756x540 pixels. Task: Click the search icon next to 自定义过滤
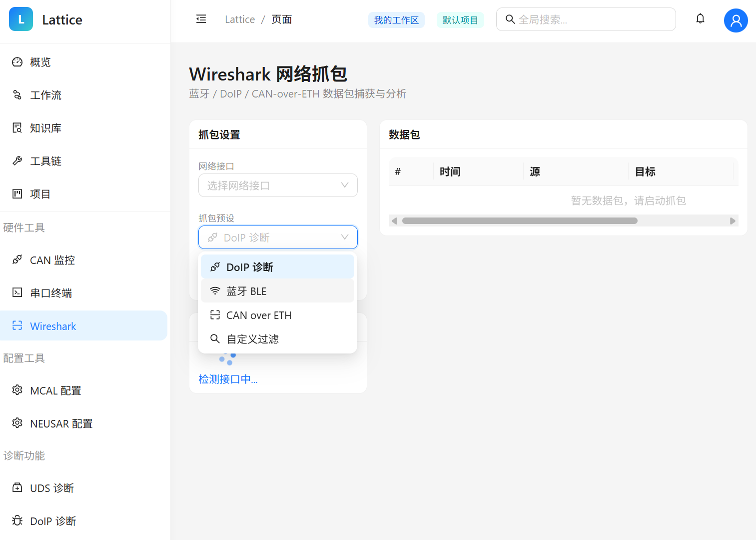(x=215, y=338)
